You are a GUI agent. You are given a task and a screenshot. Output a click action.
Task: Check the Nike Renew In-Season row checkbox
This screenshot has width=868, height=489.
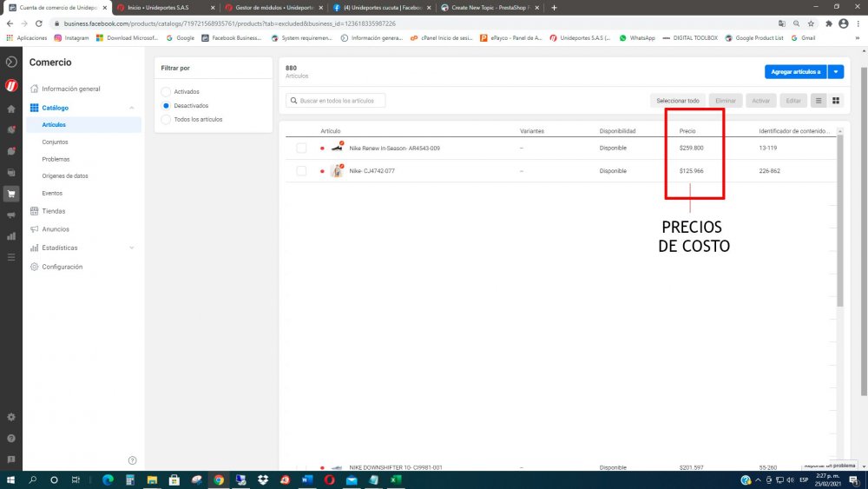point(301,148)
